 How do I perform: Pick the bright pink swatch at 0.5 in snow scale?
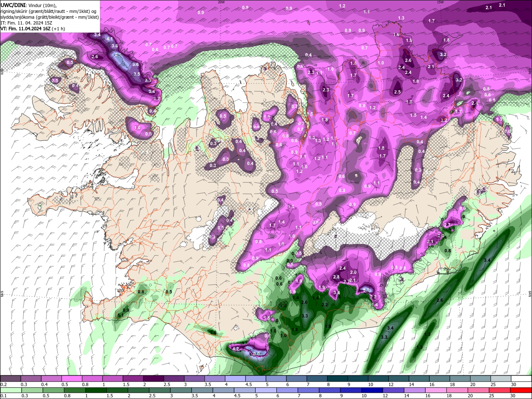[71, 379]
